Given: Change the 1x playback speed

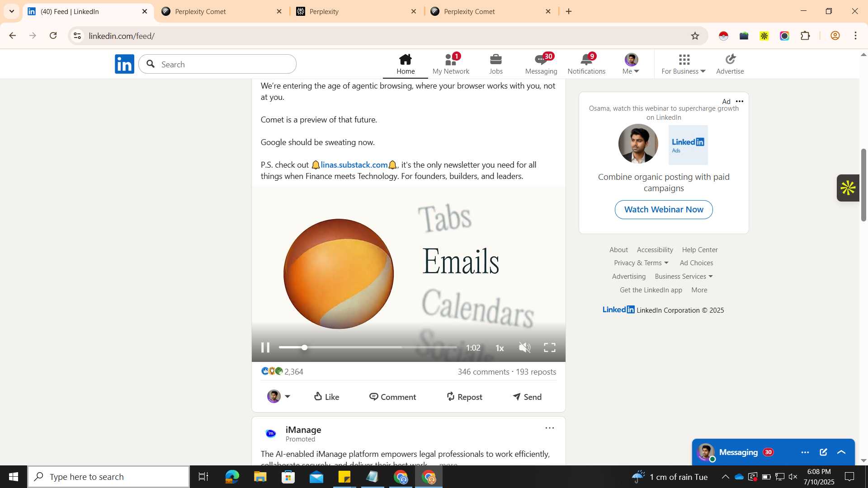Looking at the screenshot, I should point(500,348).
